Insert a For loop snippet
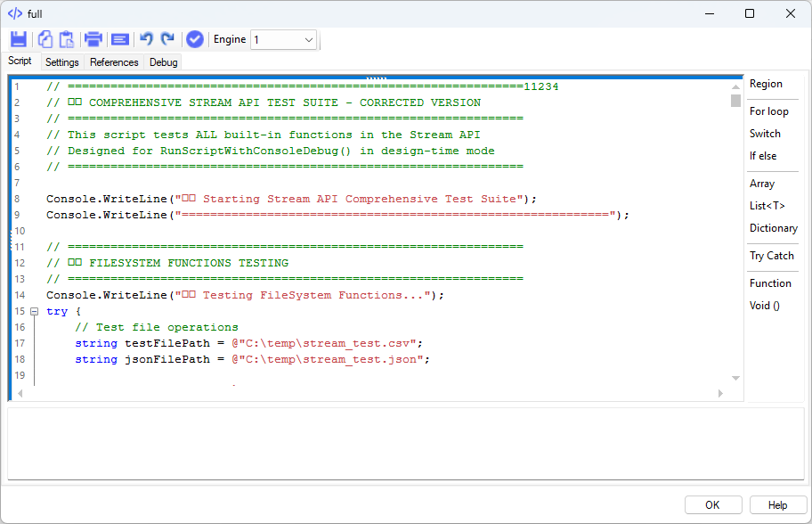Viewport: 812px width, 524px height. [768, 111]
